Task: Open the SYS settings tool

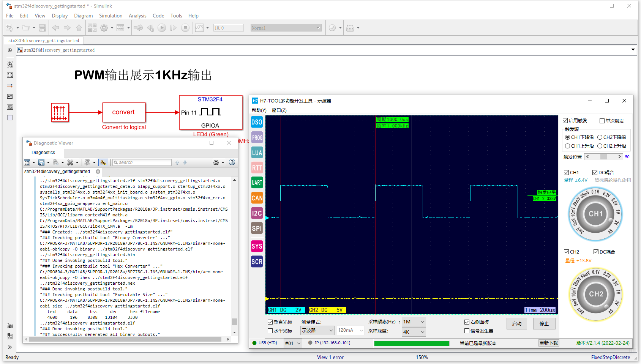Action: coord(257,246)
